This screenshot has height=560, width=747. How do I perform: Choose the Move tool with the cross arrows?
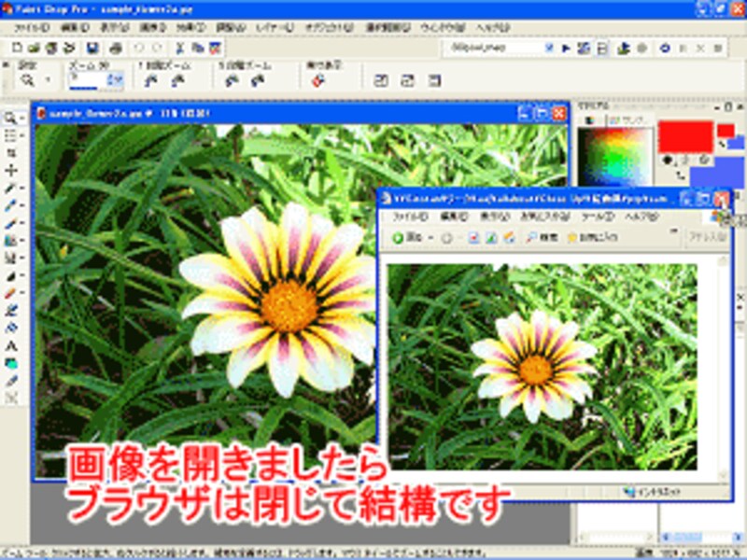[12, 170]
